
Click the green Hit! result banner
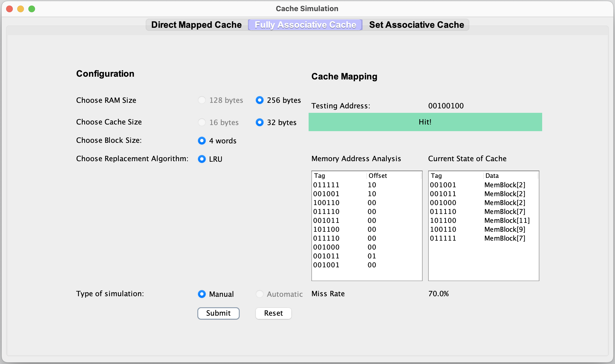point(425,122)
